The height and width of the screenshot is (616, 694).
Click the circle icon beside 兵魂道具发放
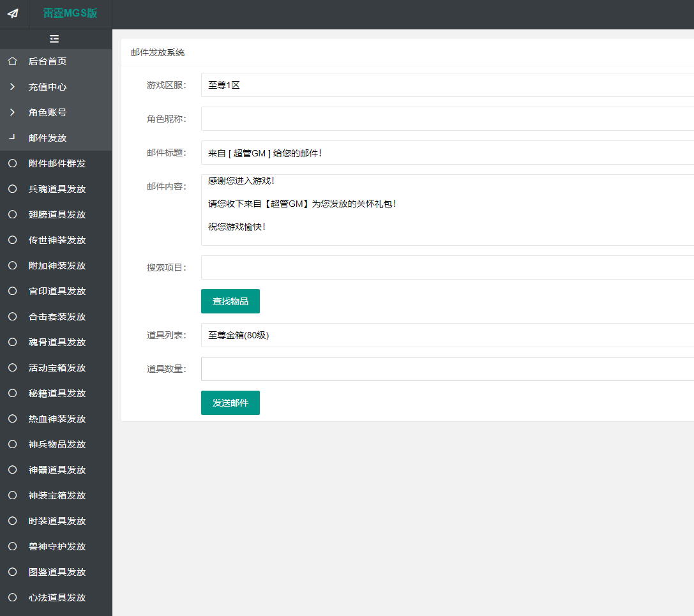(x=12, y=189)
